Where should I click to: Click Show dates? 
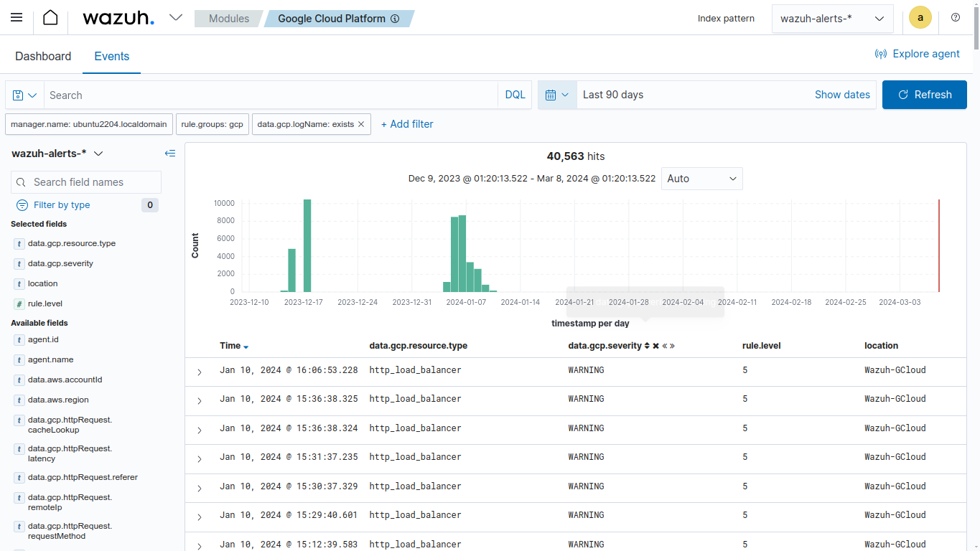pos(842,95)
